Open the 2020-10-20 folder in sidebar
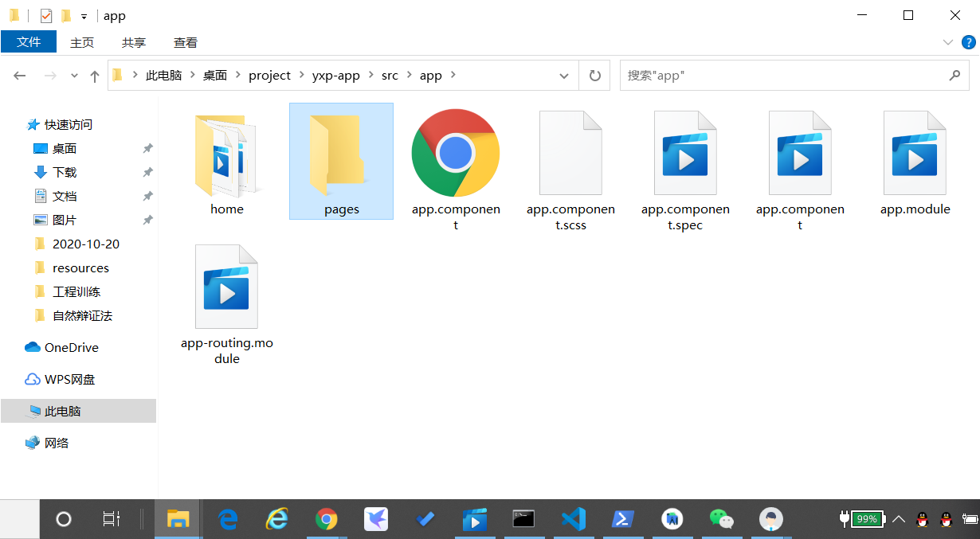This screenshot has height=539, width=980. (x=86, y=244)
